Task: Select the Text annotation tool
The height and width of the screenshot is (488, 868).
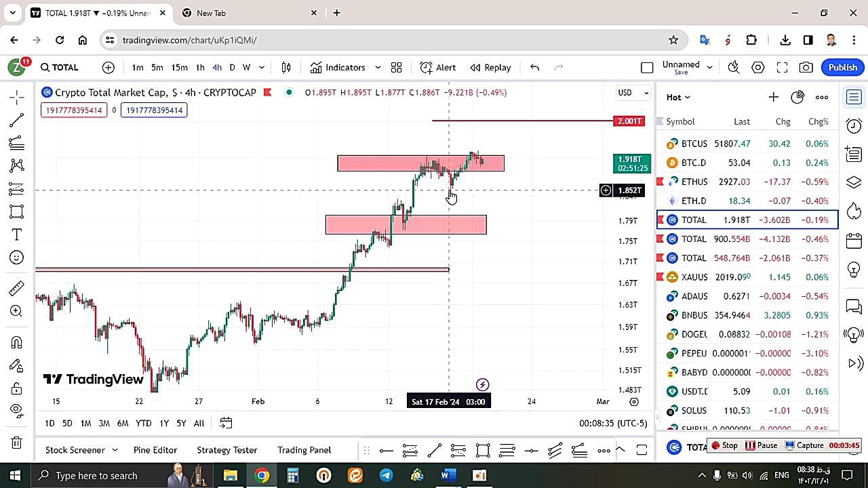Action: (x=17, y=235)
